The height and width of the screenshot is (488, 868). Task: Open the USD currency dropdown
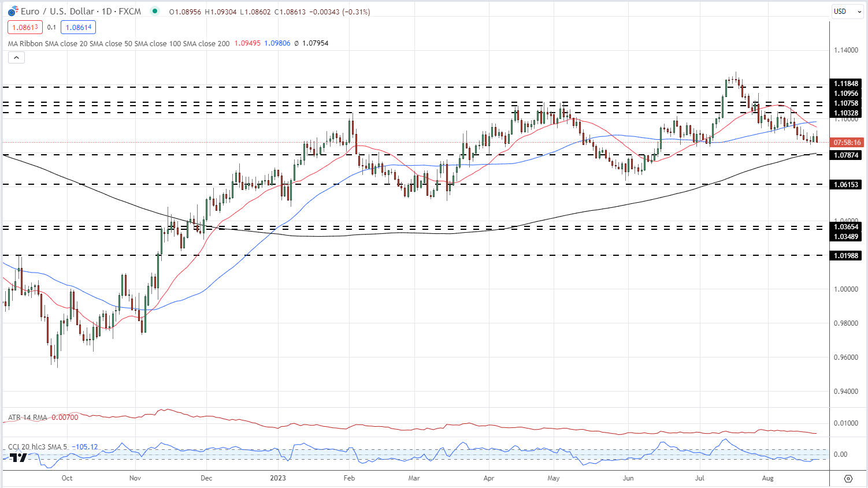tap(847, 12)
